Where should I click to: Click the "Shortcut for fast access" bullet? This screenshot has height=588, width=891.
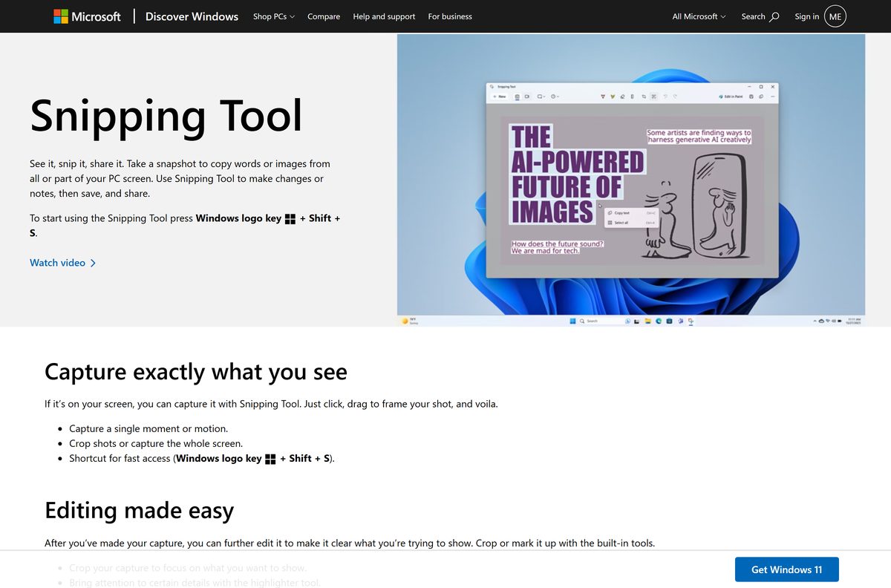tap(202, 458)
